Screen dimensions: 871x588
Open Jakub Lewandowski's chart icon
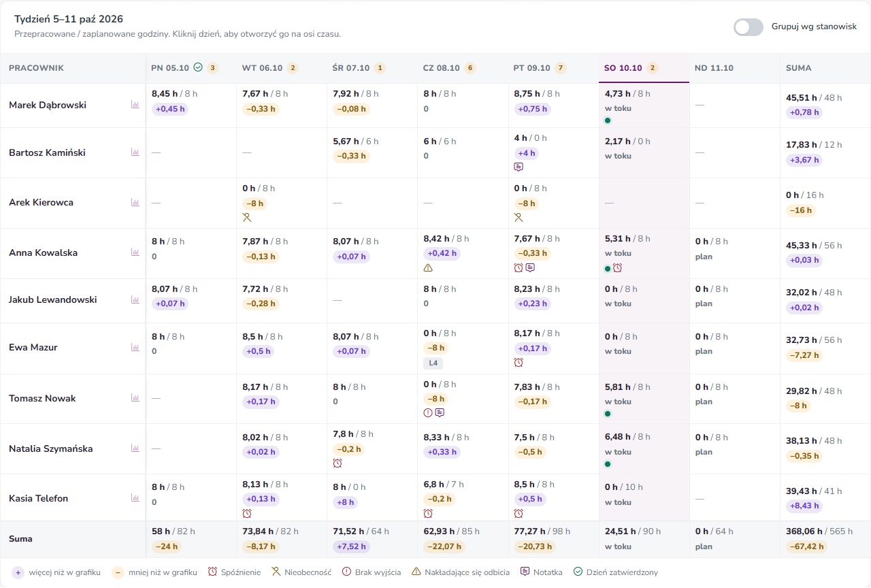tap(135, 299)
